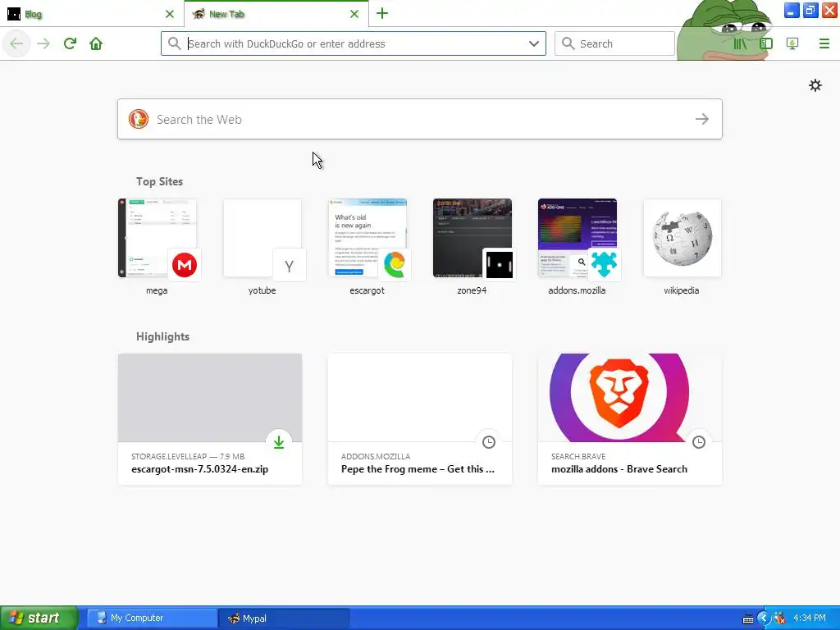
Task: Submit web search with arrow button
Action: (x=702, y=119)
